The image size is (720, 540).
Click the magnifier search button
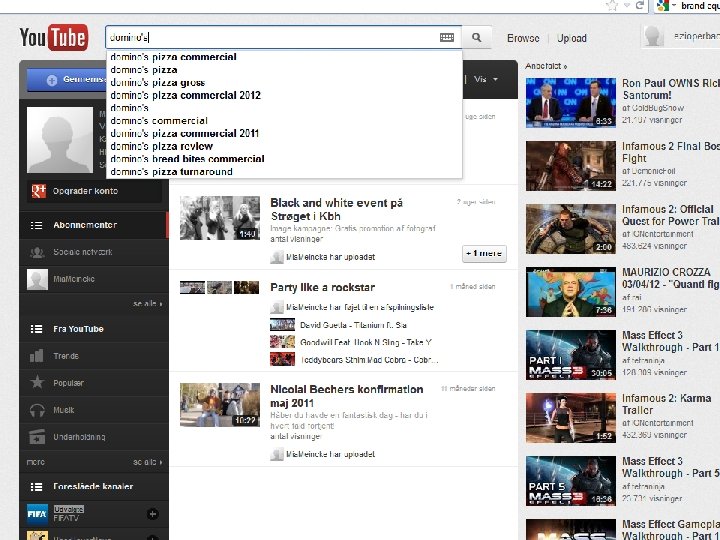(x=477, y=38)
